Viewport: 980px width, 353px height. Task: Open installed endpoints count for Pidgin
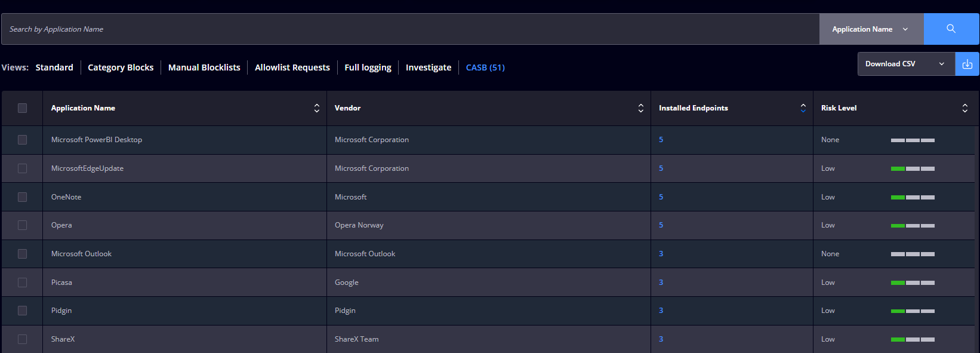(661, 311)
